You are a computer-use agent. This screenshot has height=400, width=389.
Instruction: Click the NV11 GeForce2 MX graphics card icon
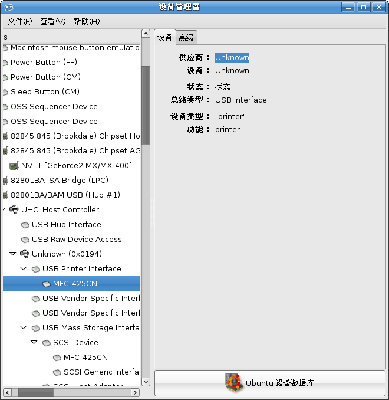14,165
